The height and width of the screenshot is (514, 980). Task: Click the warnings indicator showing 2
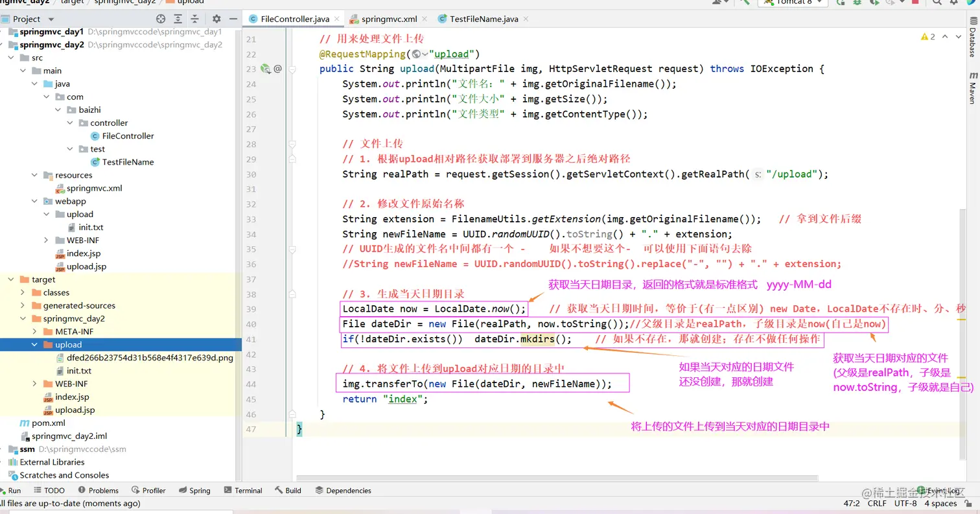pyautogui.click(x=928, y=37)
